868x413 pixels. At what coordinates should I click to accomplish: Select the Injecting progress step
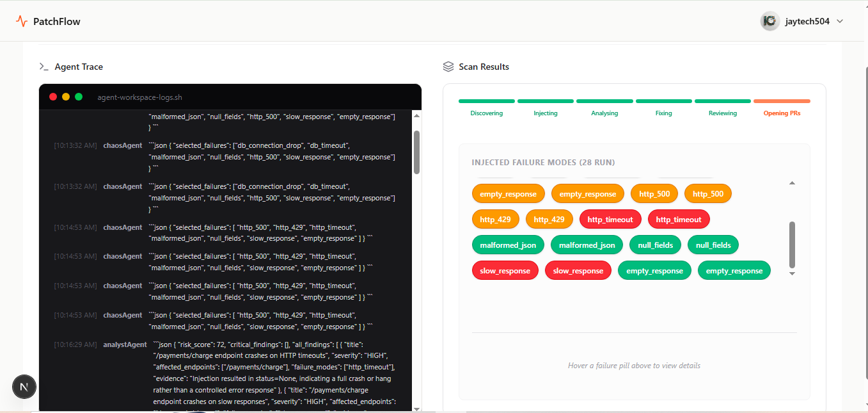point(546,108)
